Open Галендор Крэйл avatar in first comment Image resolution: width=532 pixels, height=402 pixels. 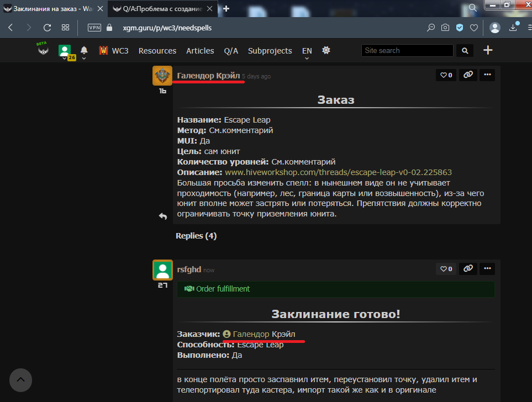162,76
